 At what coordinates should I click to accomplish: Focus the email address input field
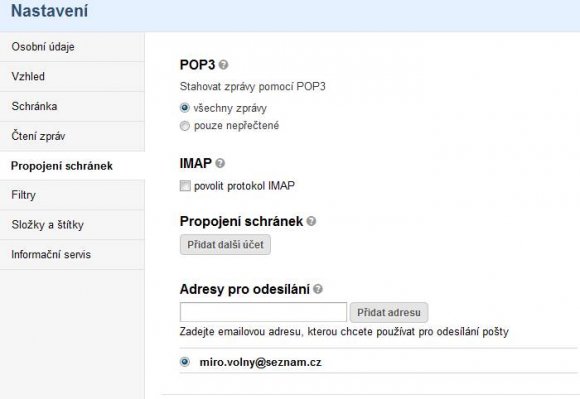point(263,312)
